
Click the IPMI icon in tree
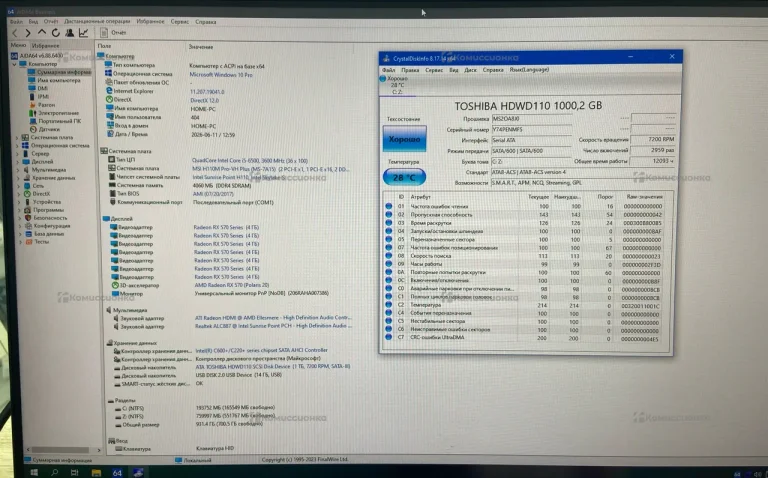coord(32,96)
